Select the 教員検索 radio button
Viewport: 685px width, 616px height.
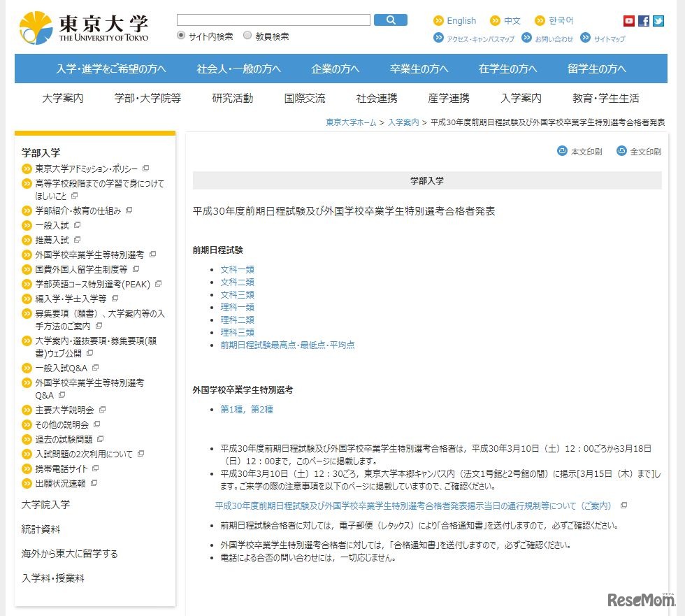point(247,34)
